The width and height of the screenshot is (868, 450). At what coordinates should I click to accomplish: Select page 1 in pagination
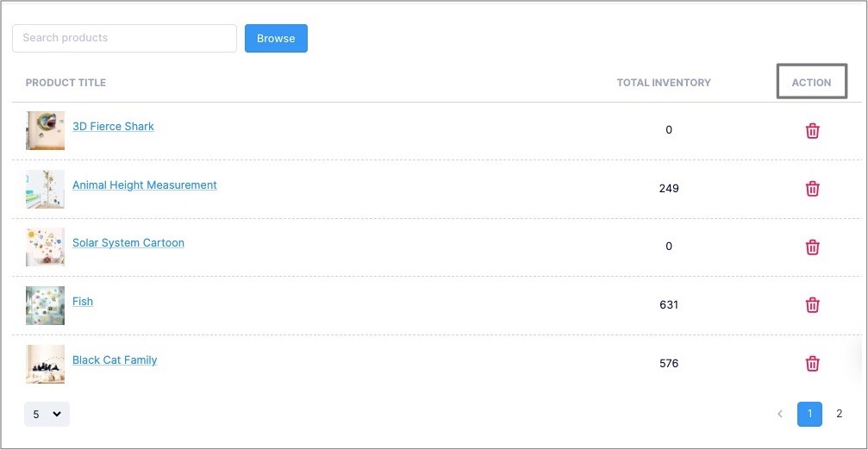click(809, 414)
